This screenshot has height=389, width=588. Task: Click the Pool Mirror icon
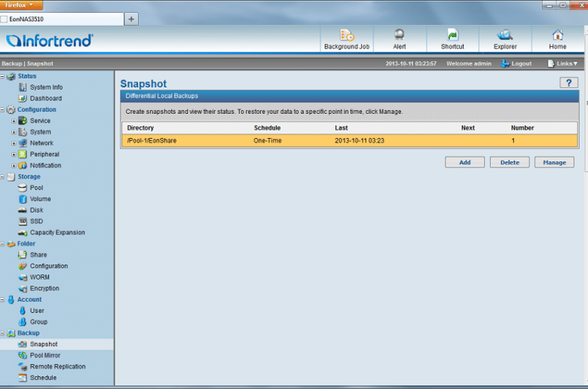coord(23,355)
